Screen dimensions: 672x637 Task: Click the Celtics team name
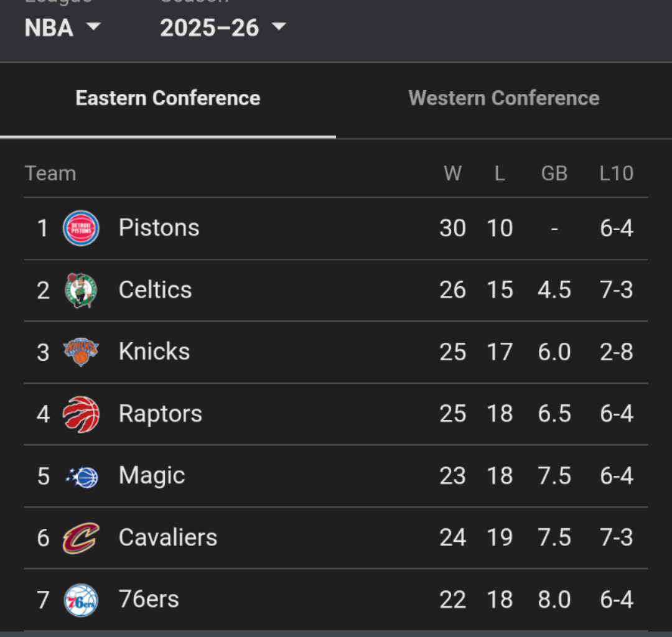(x=155, y=290)
